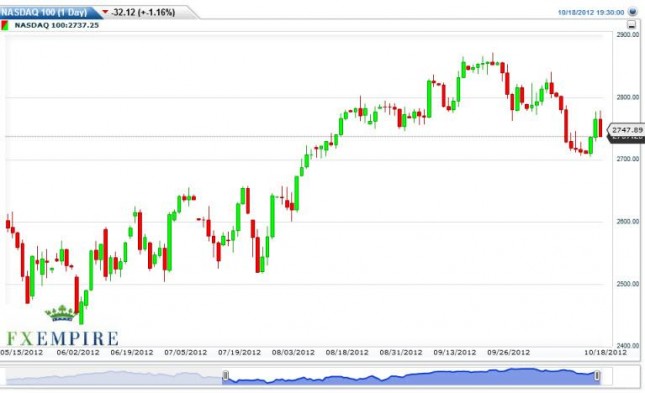This screenshot has width=645, height=393.
Task: Grab the right handle of the range navigator
Action: tap(597, 375)
